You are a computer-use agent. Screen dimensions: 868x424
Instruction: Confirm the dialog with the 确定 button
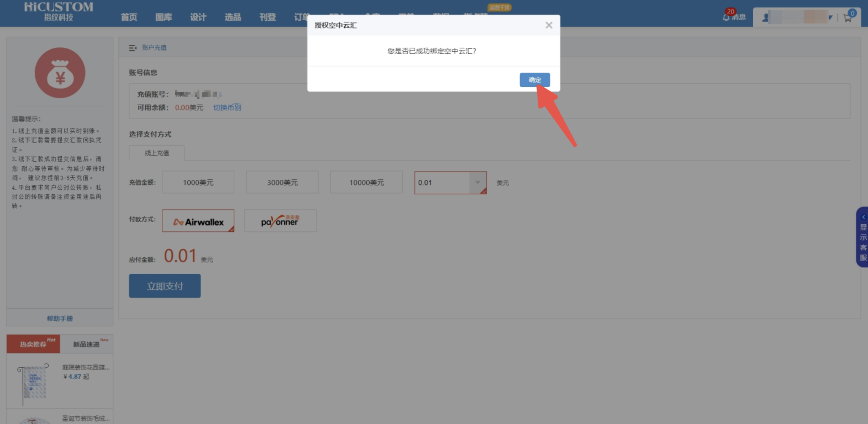(x=534, y=80)
